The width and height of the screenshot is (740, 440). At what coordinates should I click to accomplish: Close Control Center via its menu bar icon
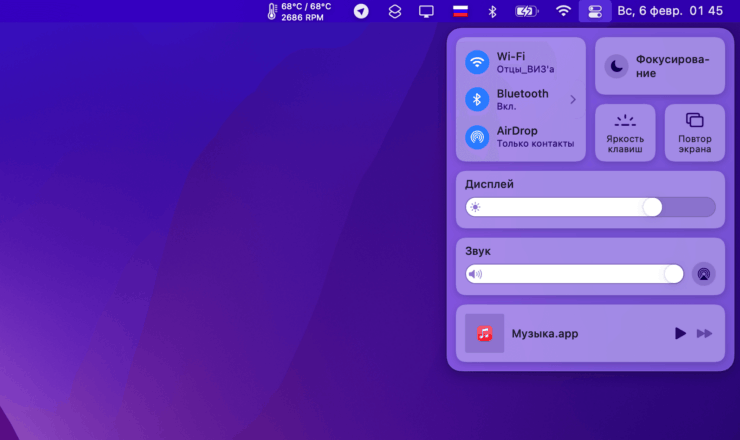[595, 11]
